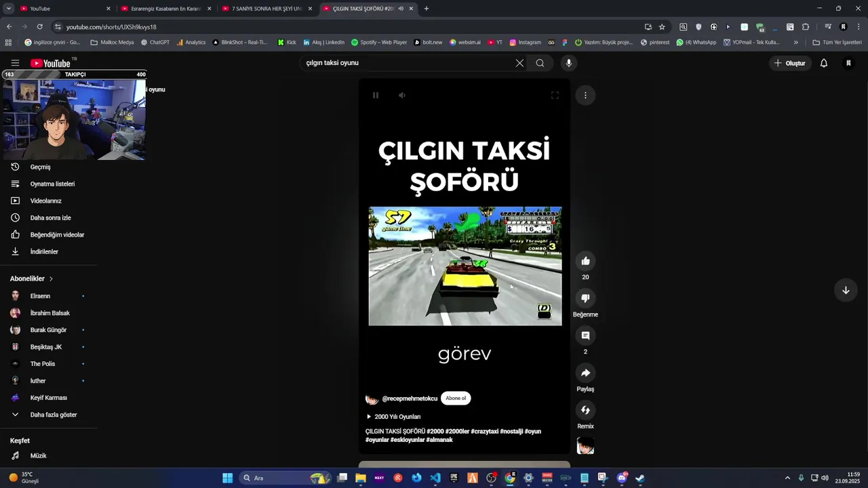Open the Kick bookmark
This screenshot has height=488, width=868.
pyautogui.click(x=287, y=42)
